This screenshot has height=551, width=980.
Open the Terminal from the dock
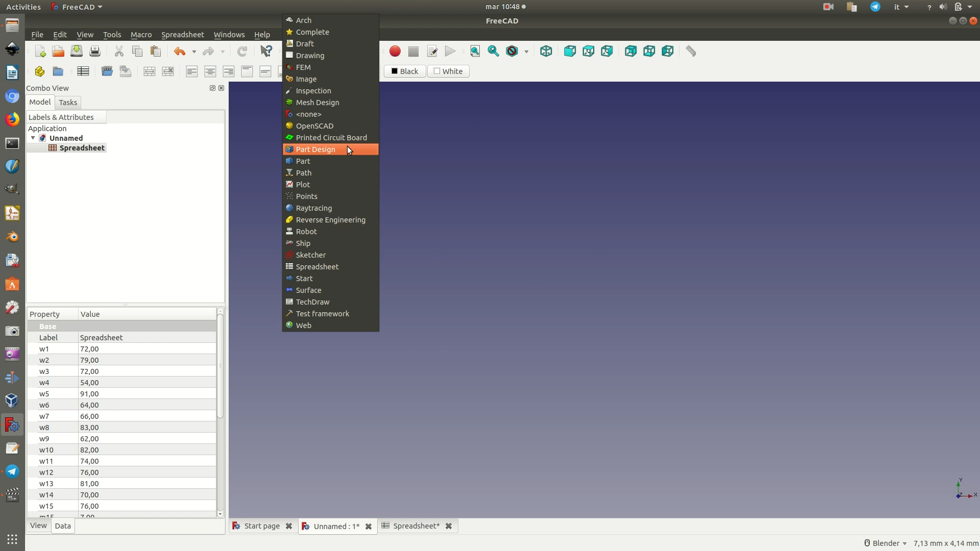pos(12,143)
